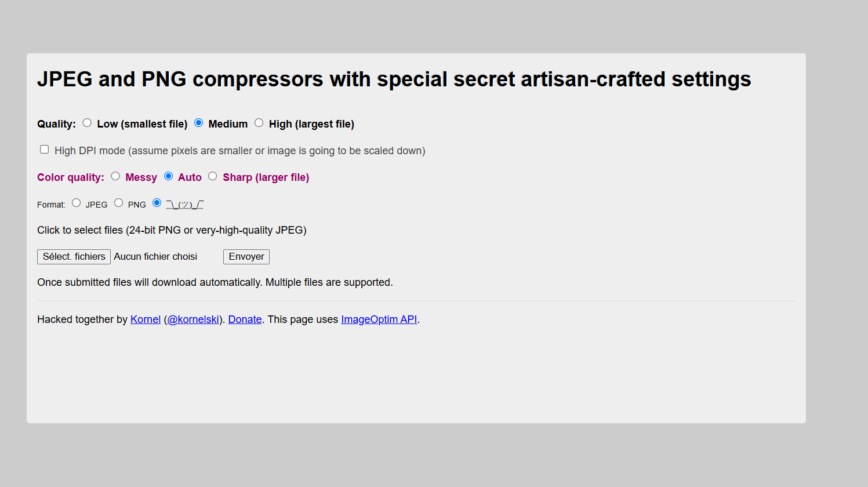Select Auto color quality radio
This screenshot has width=868, height=487.
169,176
